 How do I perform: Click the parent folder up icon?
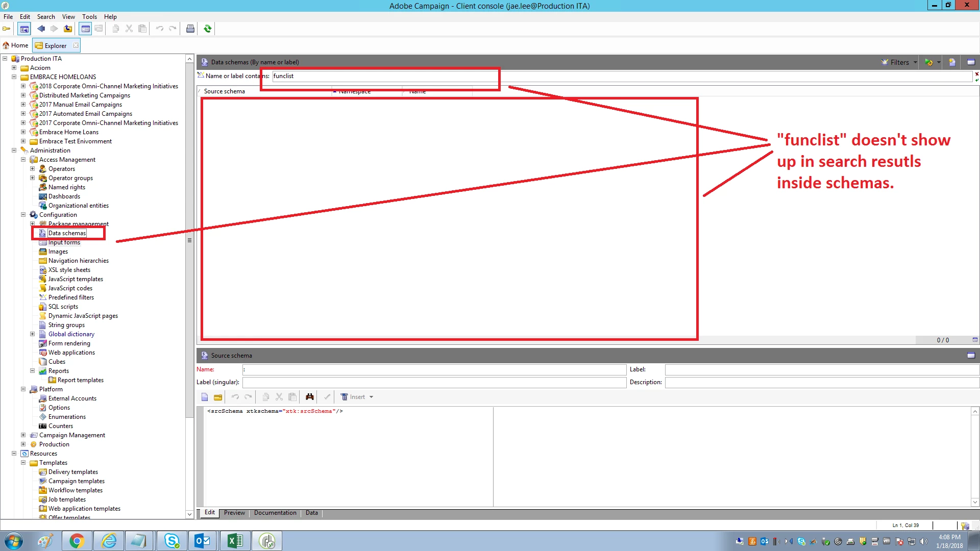(x=67, y=29)
